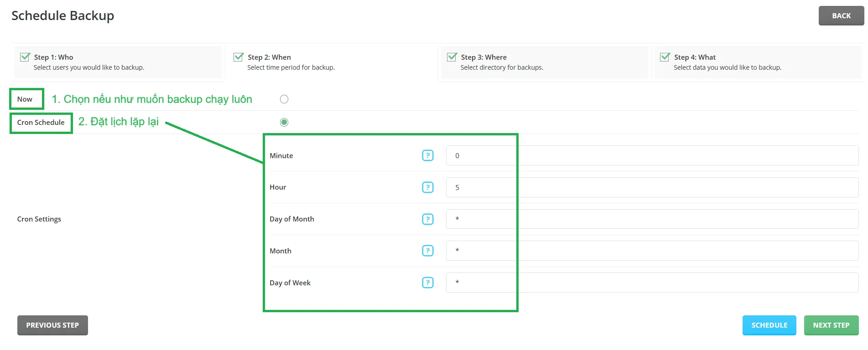Click the Step 2 When checkmark icon
The image size is (868, 350).
click(239, 57)
